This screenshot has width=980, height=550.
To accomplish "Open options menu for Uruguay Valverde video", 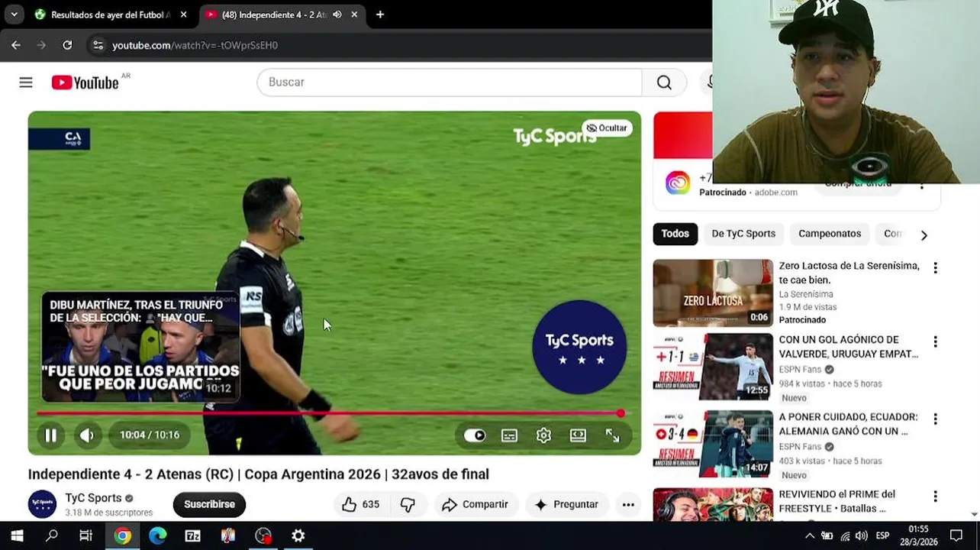I will click(x=935, y=342).
